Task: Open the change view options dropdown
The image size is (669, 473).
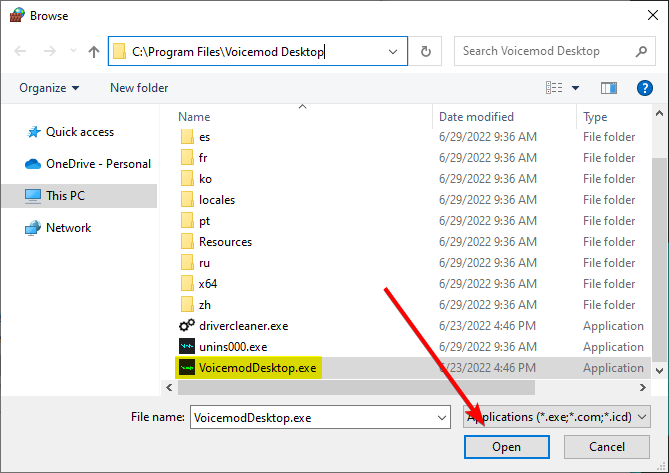Action: tap(575, 88)
